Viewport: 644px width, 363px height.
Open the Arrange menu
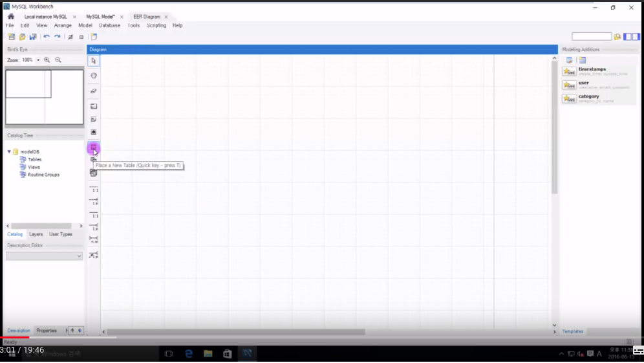point(63,25)
